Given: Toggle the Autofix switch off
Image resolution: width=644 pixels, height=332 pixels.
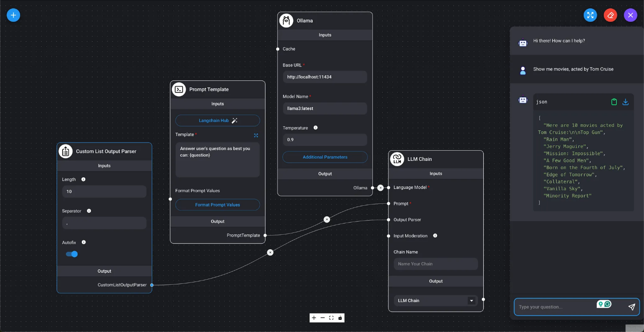Looking at the screenshot, I should coord(72,254).
